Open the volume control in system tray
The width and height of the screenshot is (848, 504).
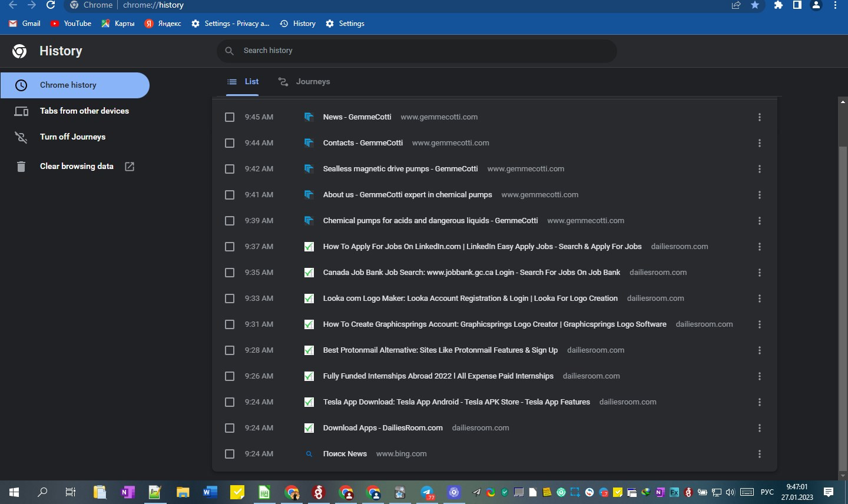coord(730,492)
